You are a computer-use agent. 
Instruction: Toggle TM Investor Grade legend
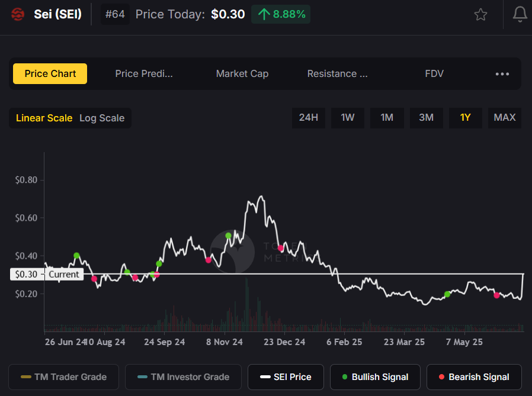click(x=183, y=376)
